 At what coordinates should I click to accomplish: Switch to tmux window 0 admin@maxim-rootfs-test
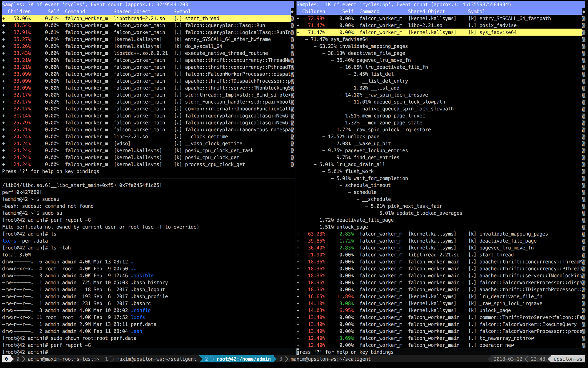click(x=63, y=359)
